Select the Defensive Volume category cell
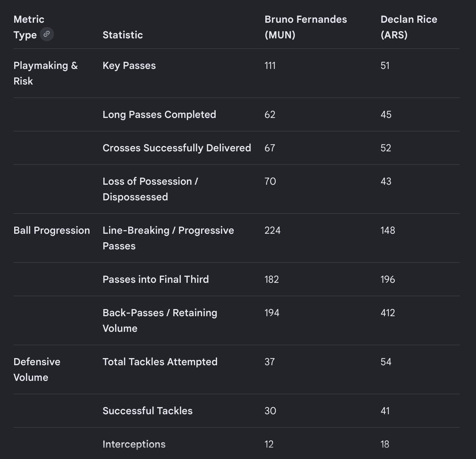This screenshot has width=476, height=459. point(37,369)
